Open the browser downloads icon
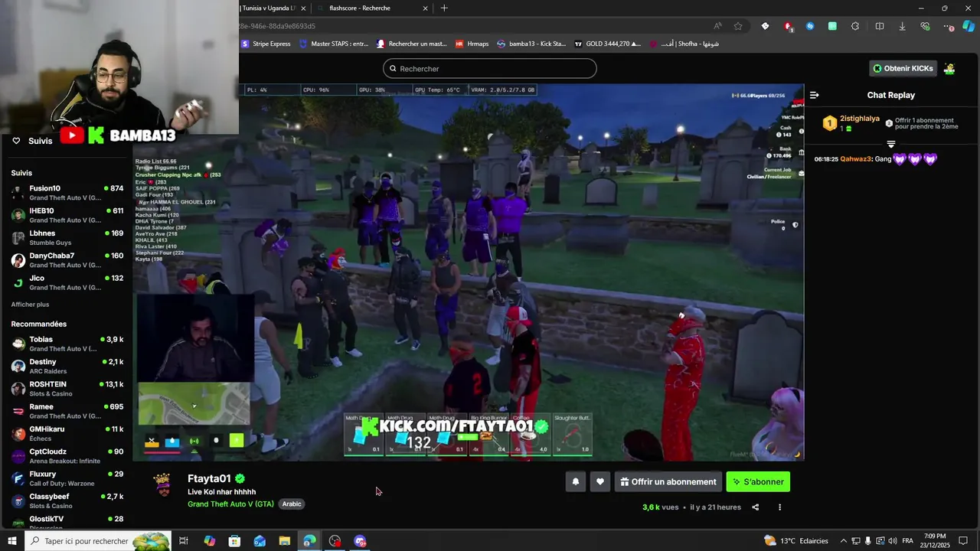 [x=902, y=26]
